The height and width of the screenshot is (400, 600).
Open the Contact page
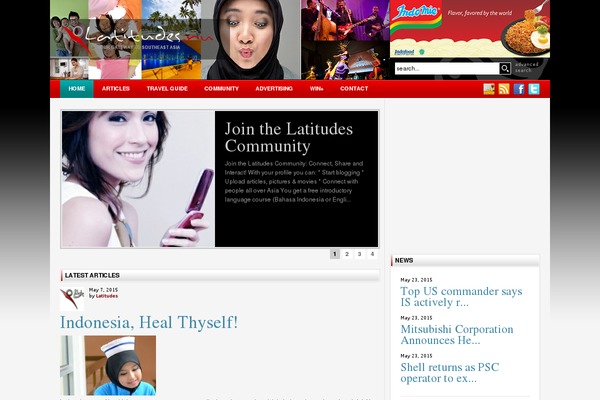(354, 89)
